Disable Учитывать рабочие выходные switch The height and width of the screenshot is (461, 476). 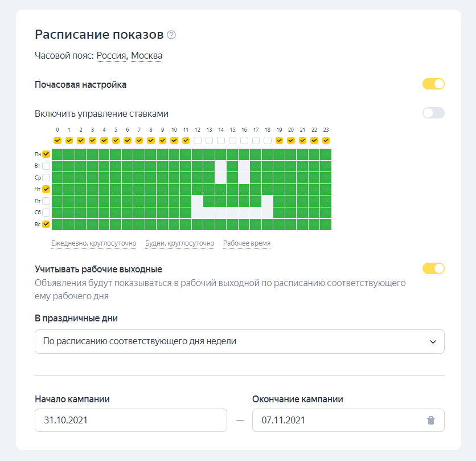(x=433, y=268)
